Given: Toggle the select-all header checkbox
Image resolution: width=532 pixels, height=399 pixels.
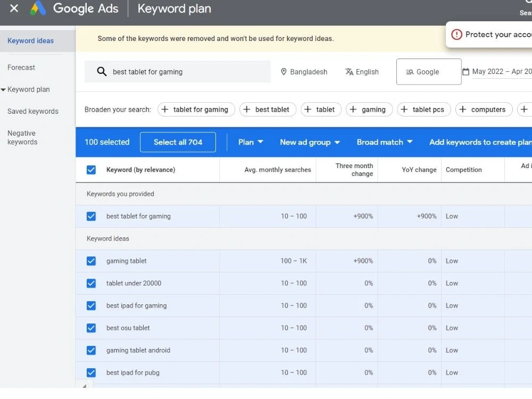Looking at the screenshot, I should [91, 170].
